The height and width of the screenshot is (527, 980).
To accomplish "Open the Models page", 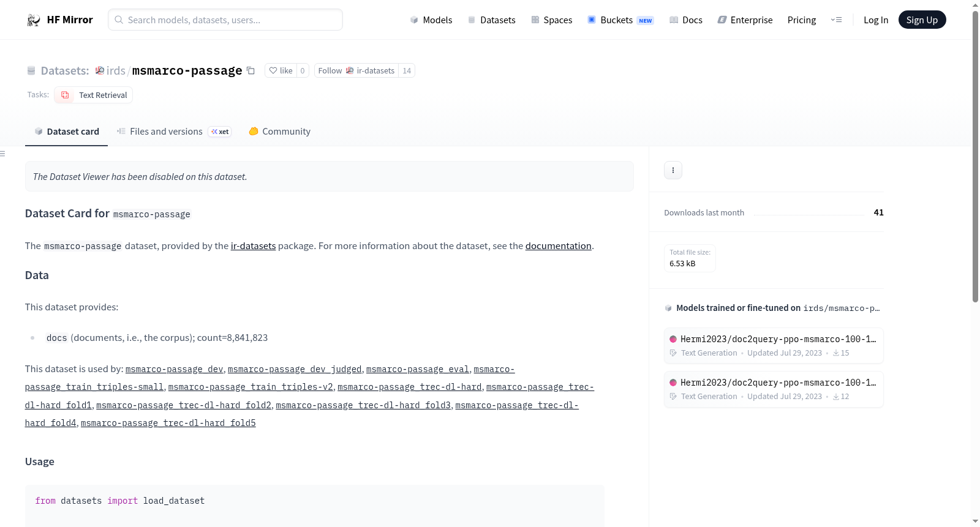I will click(x=431, y=20).
